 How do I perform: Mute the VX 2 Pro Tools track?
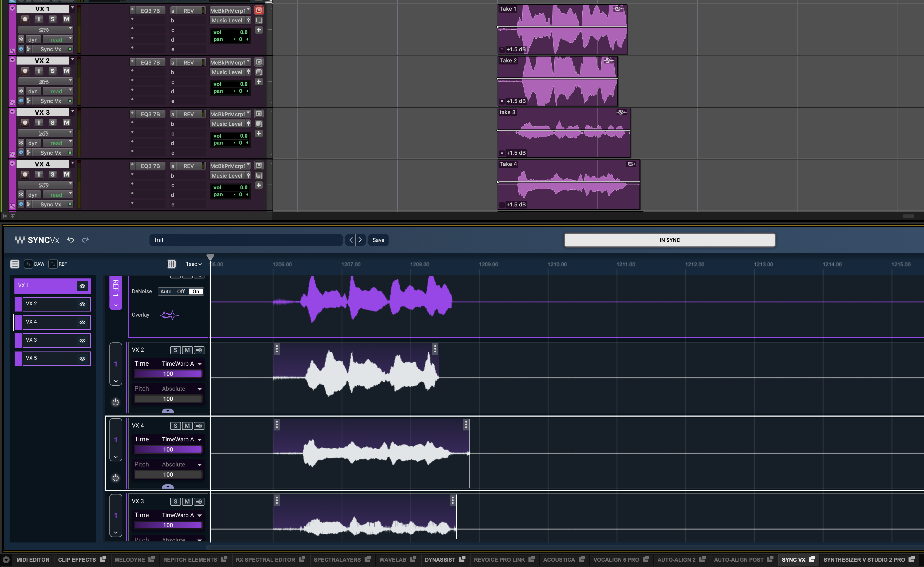pos(66,71)
